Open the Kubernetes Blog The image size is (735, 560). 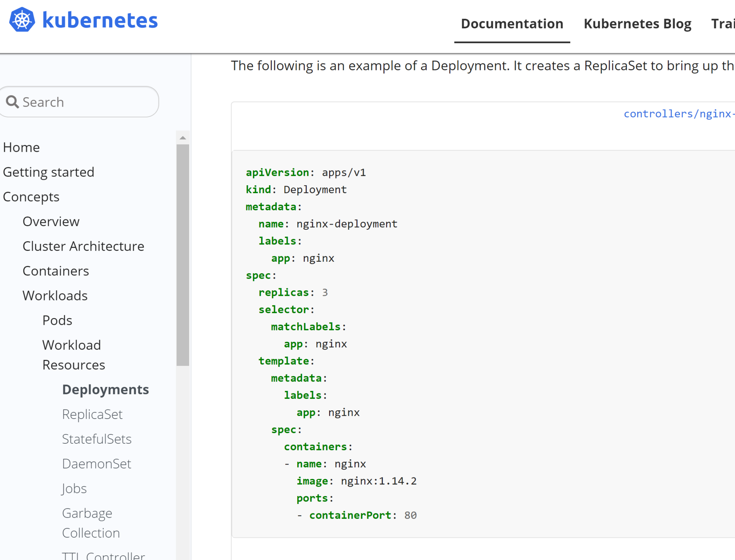(x=638, y=24)
